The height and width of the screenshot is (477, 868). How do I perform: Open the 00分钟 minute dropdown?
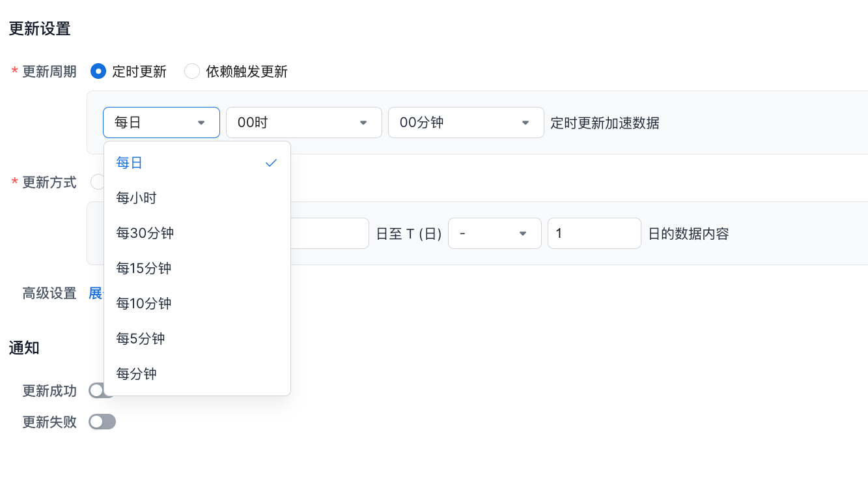point(466,123)
